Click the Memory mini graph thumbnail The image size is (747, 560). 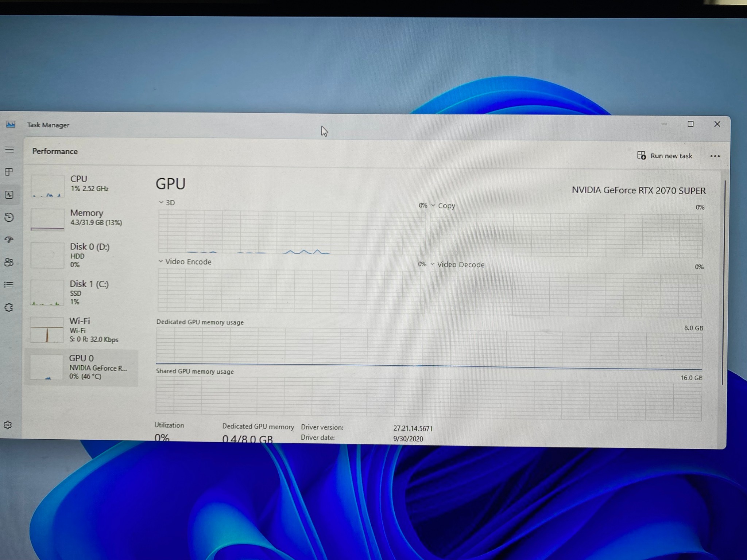[x=47, y=219]
